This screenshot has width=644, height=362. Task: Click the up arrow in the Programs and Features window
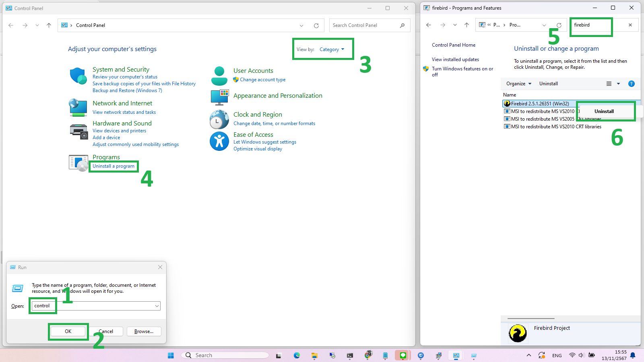click(x=466, y=25)
